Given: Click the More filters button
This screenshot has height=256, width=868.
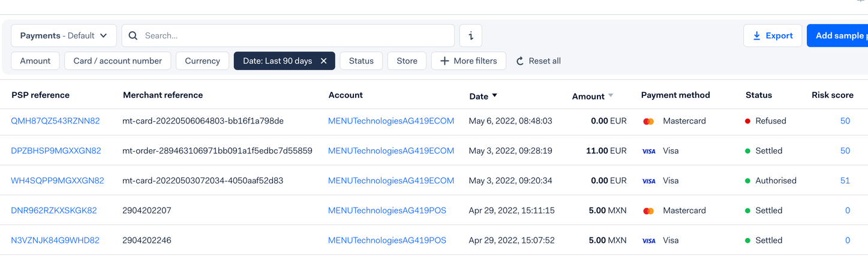Looking at the screenshot, I should [x=468, y=61].
